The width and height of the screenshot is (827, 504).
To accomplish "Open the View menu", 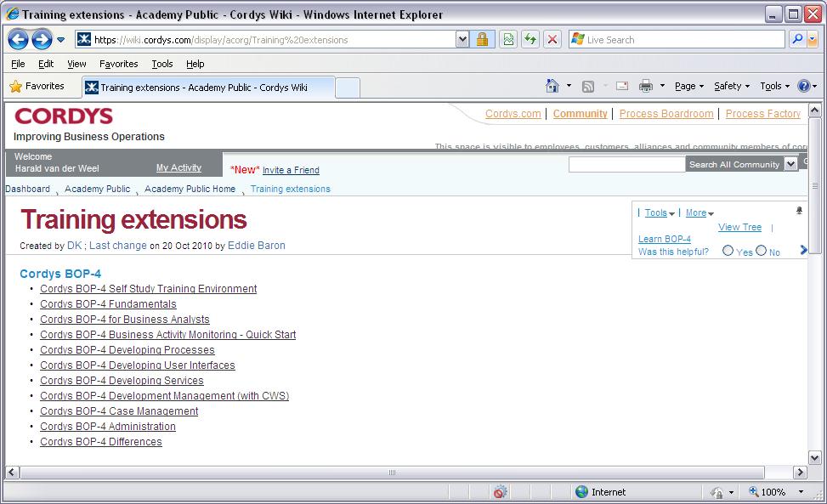I will [x=76, y=64].
